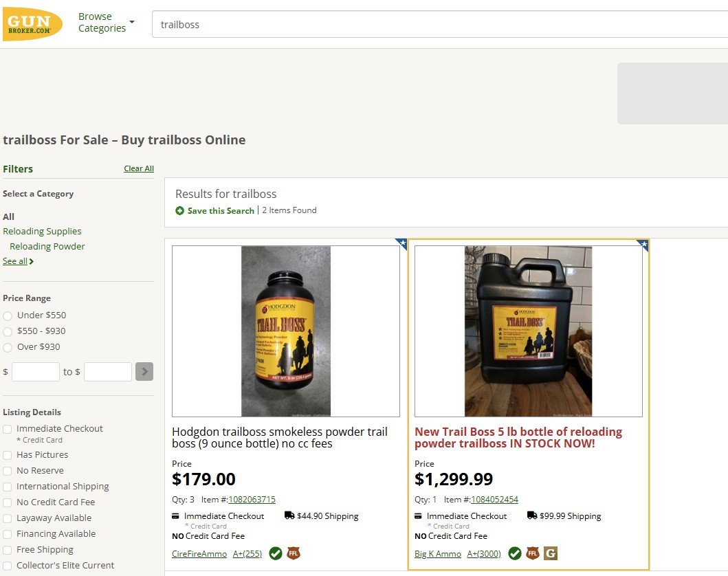Enable the No Credit Card Fee filter
Viewport: 728px width, 576px height.
(x=8, y=502)
